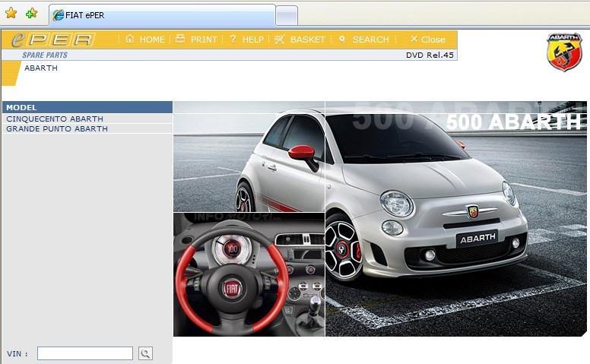
Task: Select the FIAT ePER browser tab
Action: click(x=162, y=15)
